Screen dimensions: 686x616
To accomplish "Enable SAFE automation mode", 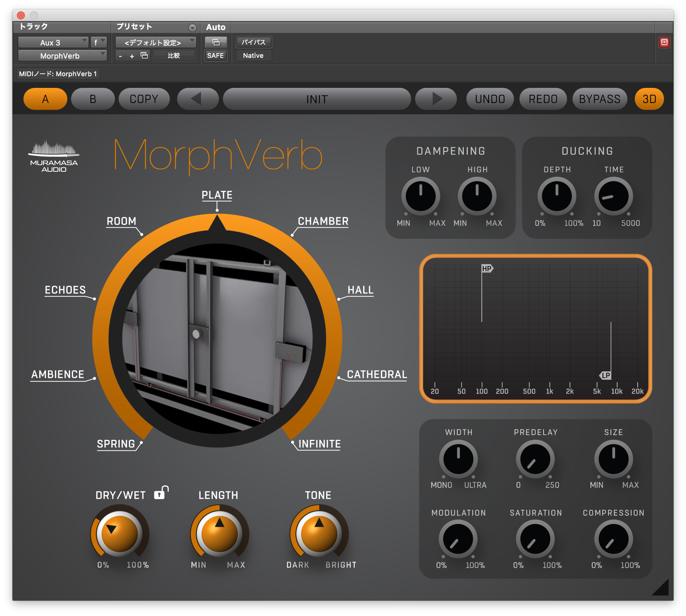I will [x=216, y=55].
